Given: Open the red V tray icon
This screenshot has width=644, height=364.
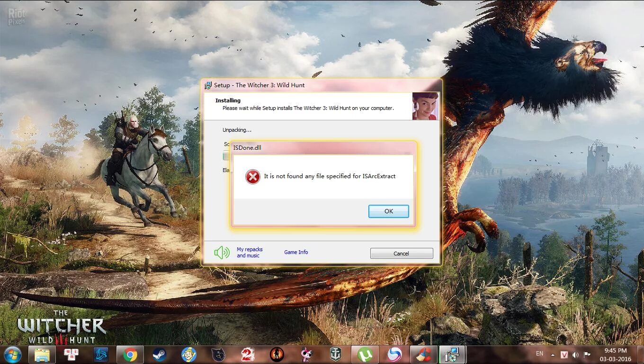Looking at the screenshot, I should tap(564, 355).
